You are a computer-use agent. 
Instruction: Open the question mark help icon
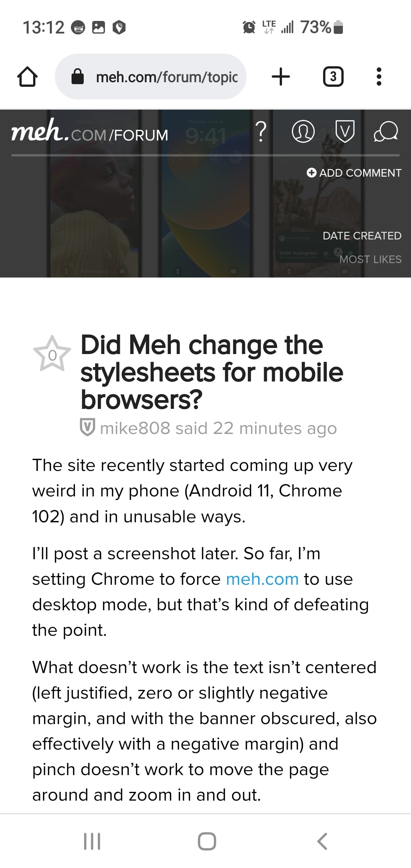coord(261,132)
